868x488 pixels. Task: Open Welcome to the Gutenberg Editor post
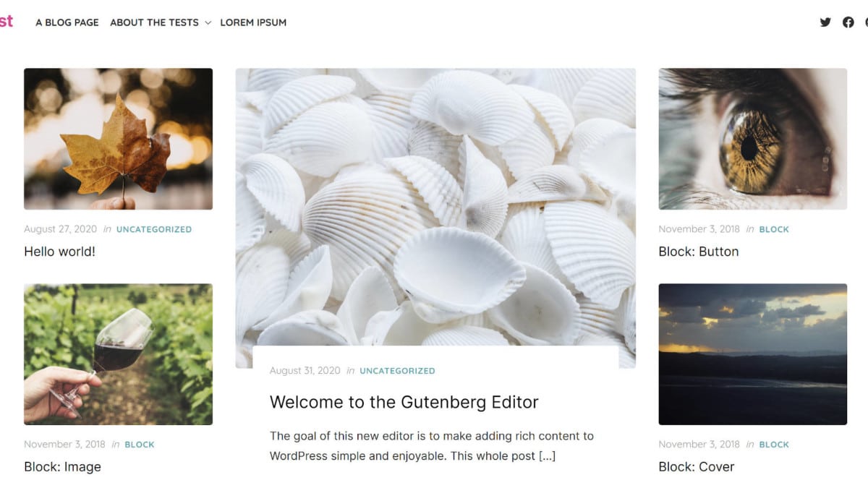[404, 402]
